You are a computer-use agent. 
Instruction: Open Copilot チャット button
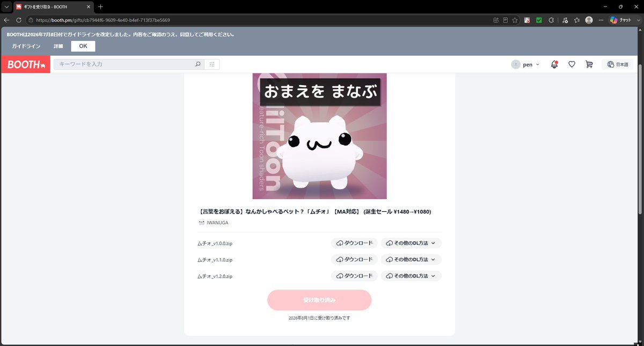click(621, 20)
